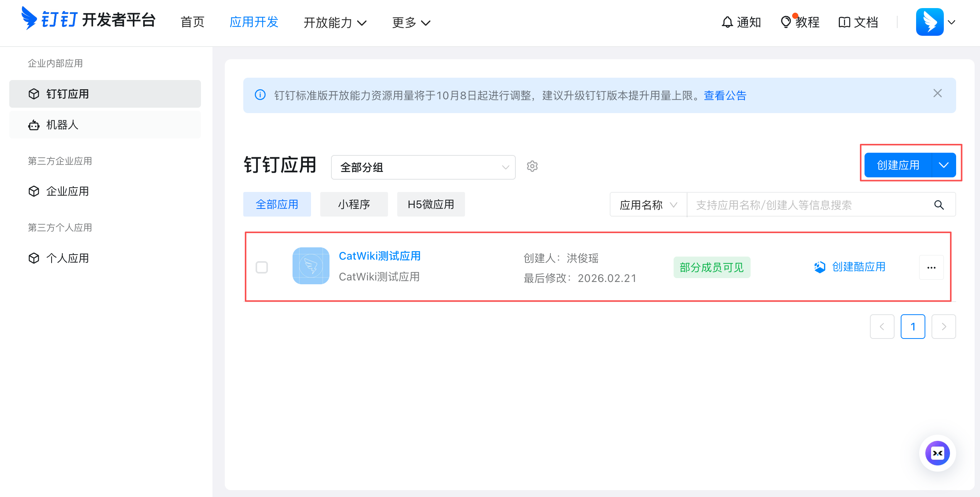This screenshot has height=497, width=980.
Task: Click the CatWiki测试应用 app thumbnail icon
Action: click(311, 266)
